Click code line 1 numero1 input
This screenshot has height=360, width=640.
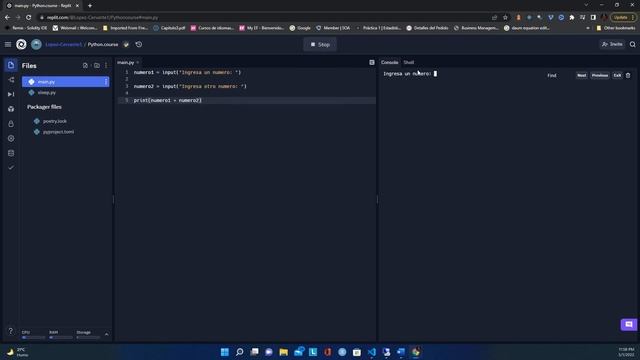(x=187, y=72)
